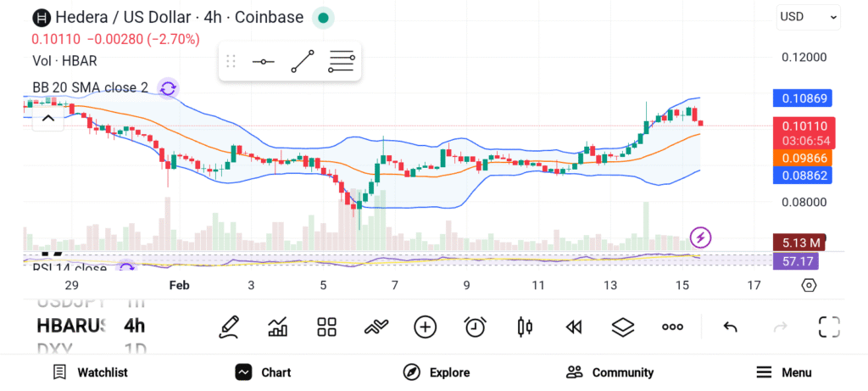Open the object tree layers icon
This screenshot has width=868, height=391.
(623, 327)
